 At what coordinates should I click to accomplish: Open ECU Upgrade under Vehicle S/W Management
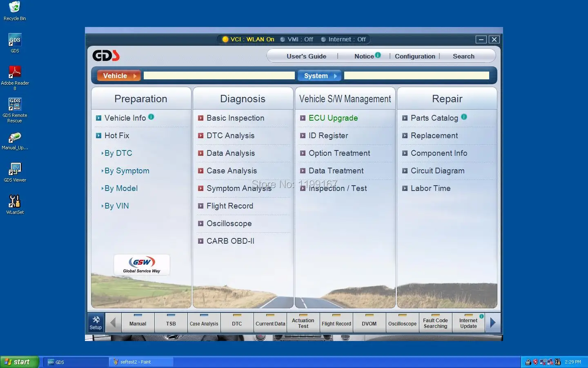[x=333, y=118]
